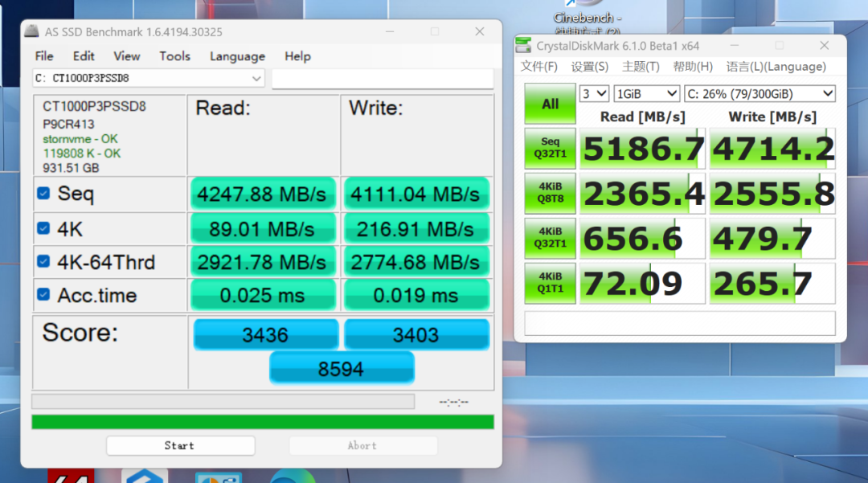The height and width of the screenshot is (483, 868).
Task: Click the Abort button in AS SSD
Action: coord(363,445)
